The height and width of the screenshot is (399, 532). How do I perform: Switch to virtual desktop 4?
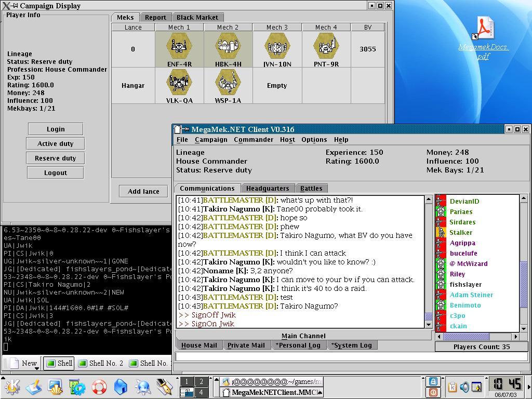(202, 392)
